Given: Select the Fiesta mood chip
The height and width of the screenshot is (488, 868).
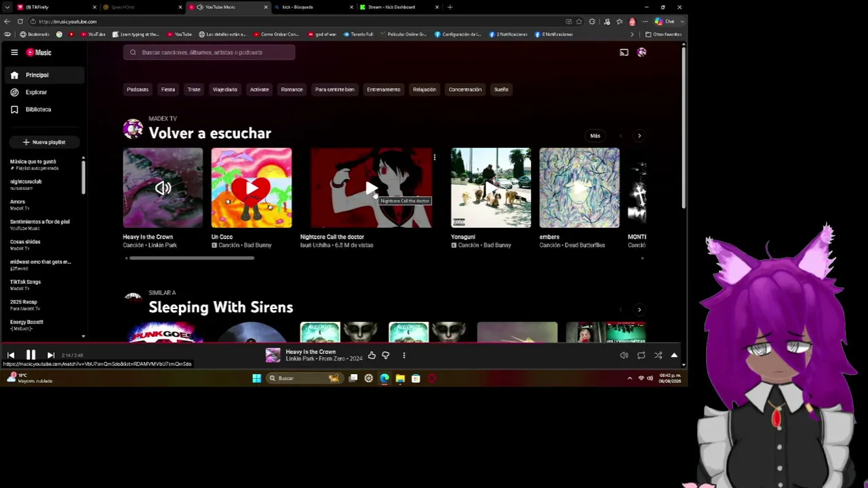Looking at the screenshot, I should (x=168, y=89).
